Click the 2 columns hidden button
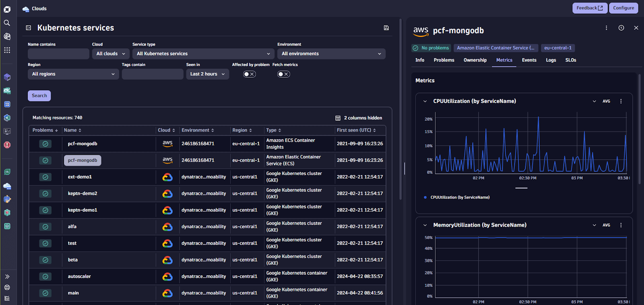 358,118
